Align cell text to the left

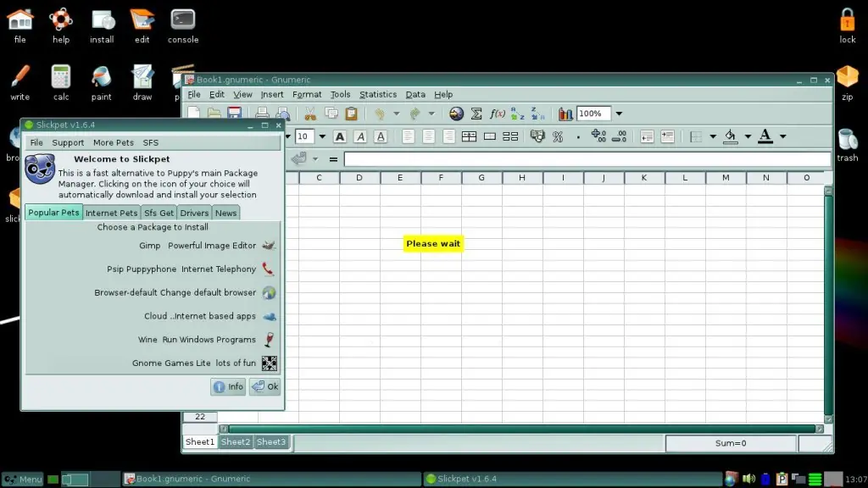tap(408, 136)
